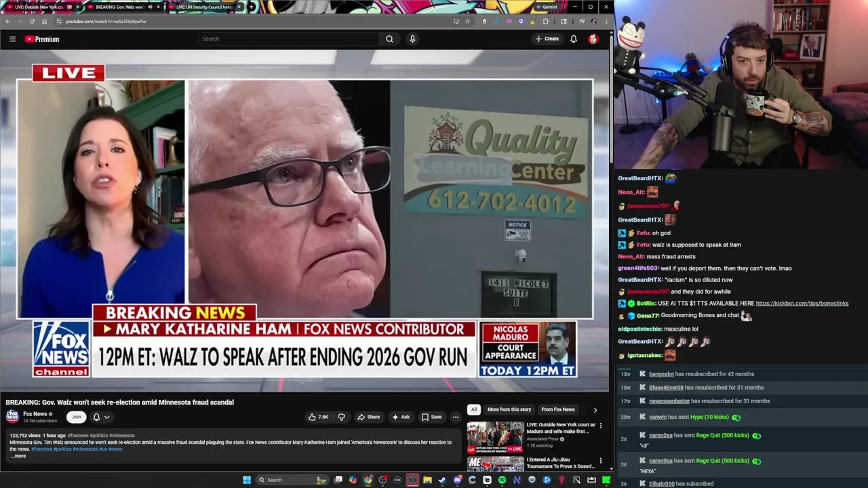The height and width of the screenshot is (488, 868).
Task: Dislike the Fox News video
Action: [341, 417]
